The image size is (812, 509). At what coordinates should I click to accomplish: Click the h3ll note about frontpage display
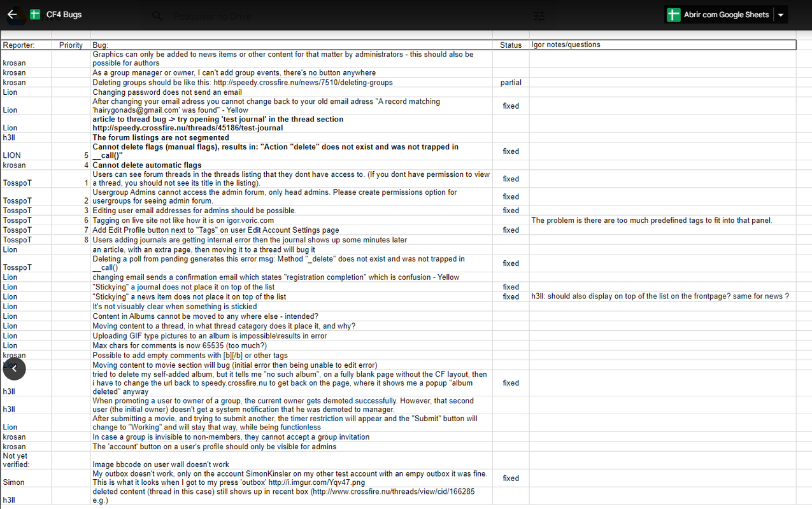pos(663,296)
